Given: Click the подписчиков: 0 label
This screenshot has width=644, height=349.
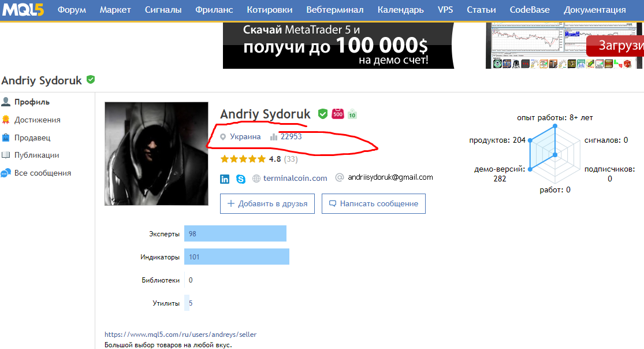Looking at the screenshot, I should click(610, 174).
